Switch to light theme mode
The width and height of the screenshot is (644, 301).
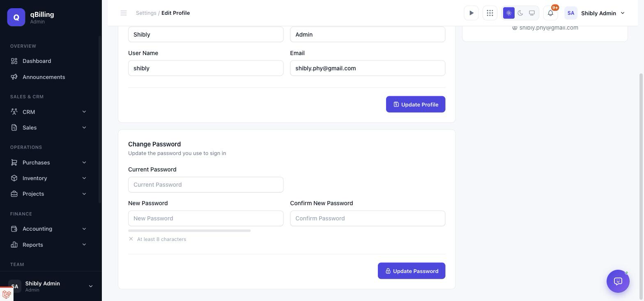click(x=509, y=13)
